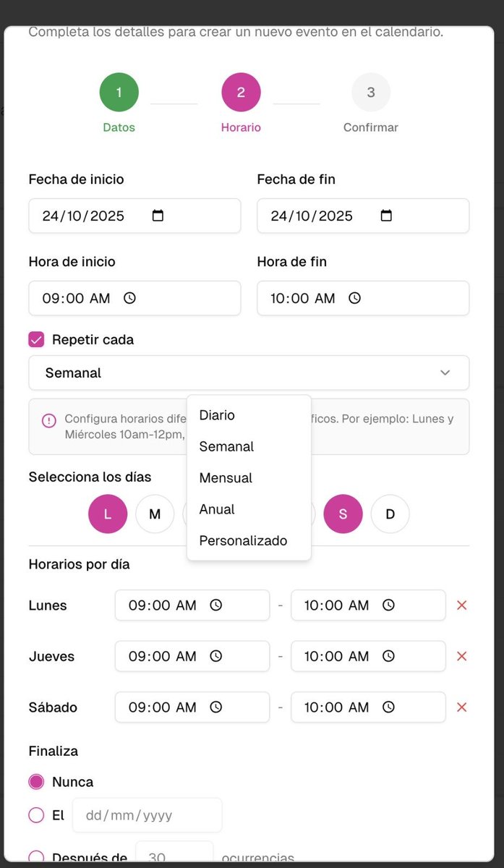
Task: Click the Lunes end time field
Action: click(368, 605)
